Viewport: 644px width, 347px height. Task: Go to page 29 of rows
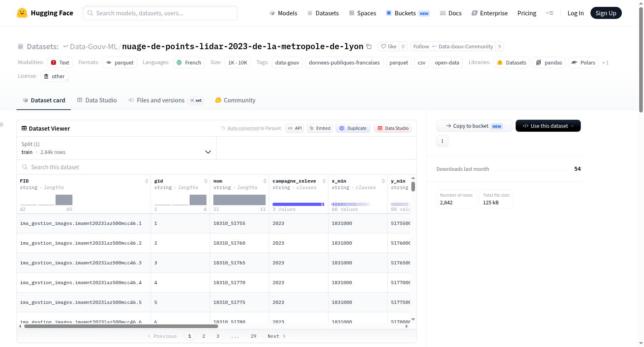click(x=254, y=336)
